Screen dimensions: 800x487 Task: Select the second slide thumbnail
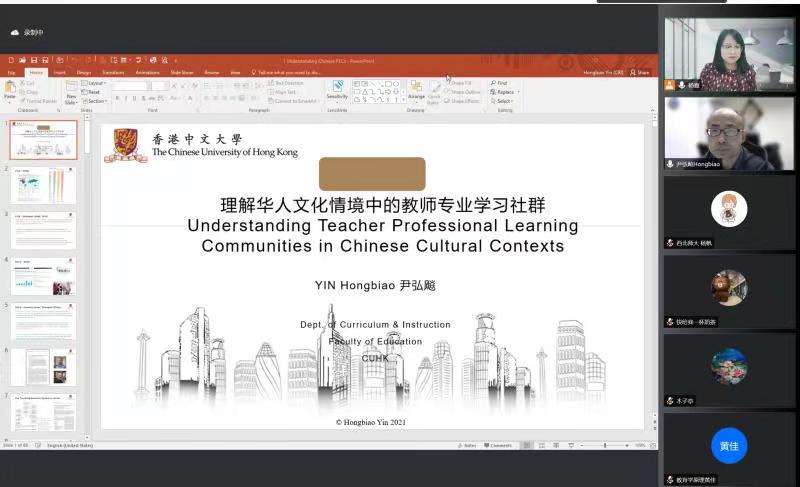43,185
